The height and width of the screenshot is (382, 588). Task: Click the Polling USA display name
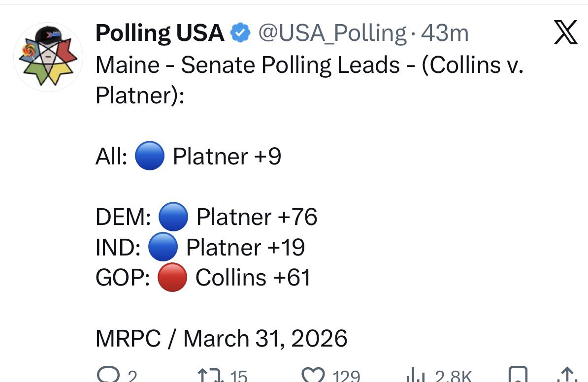click(160, 33)
